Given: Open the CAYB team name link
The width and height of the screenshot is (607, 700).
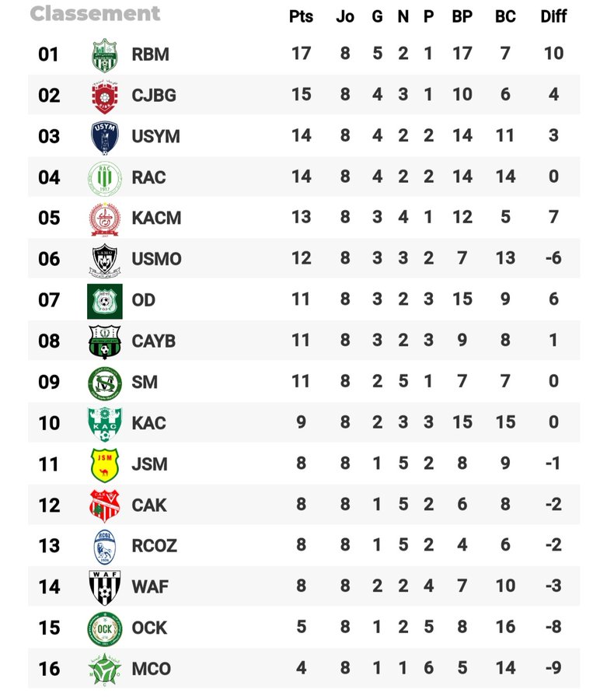Looking at the screenshot, I should [x=153, y=341].
